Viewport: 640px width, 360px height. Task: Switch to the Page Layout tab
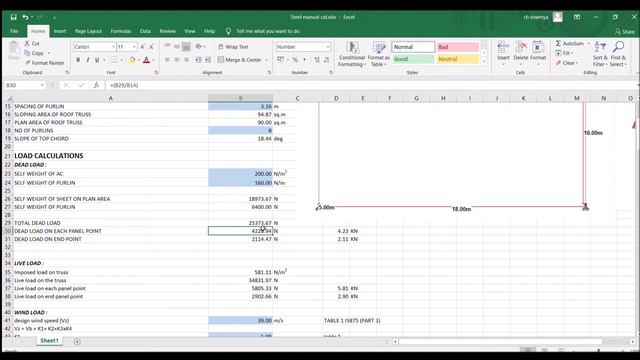(88, 31)
